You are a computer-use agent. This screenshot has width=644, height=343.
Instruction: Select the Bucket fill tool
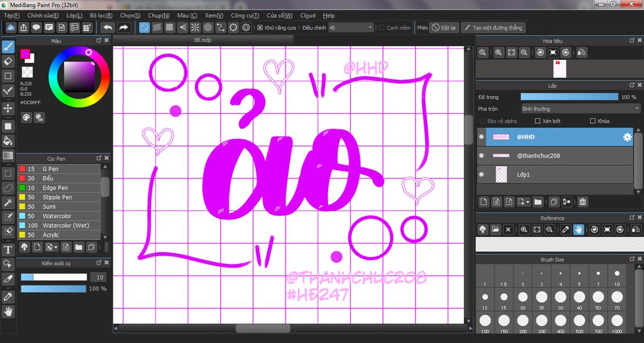click(8, 141)
